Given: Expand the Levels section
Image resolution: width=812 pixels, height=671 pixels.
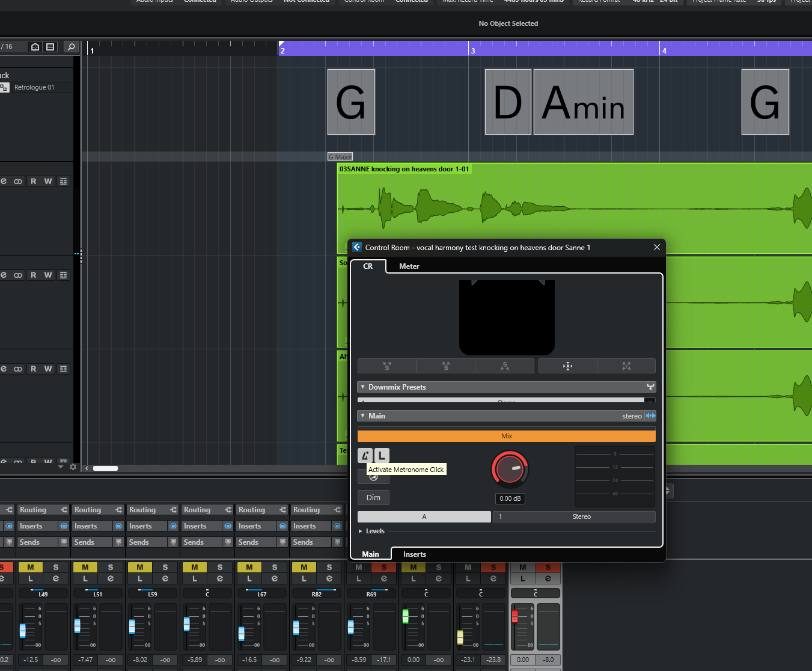Looking at the screenshot, I should coord(361,531).
